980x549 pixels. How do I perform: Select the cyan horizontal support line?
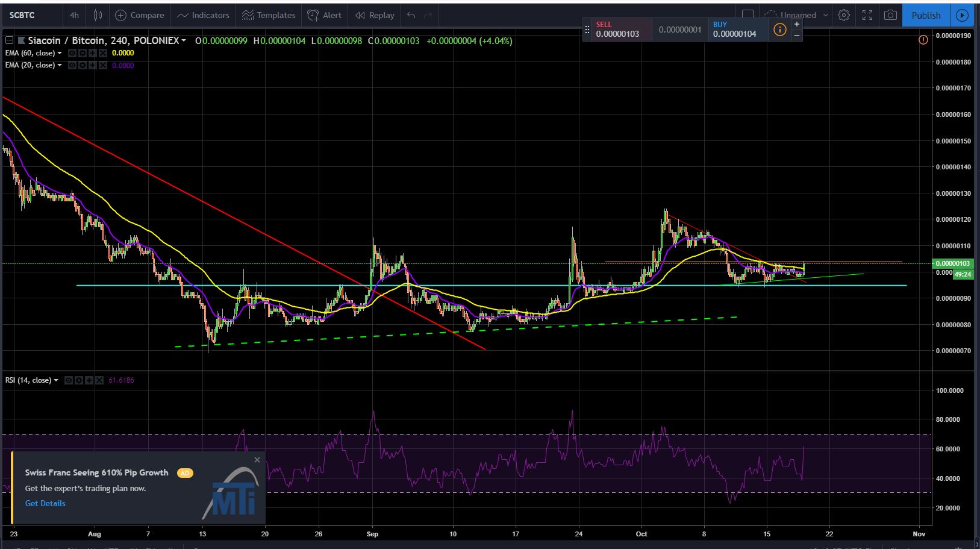click(491, 285)
